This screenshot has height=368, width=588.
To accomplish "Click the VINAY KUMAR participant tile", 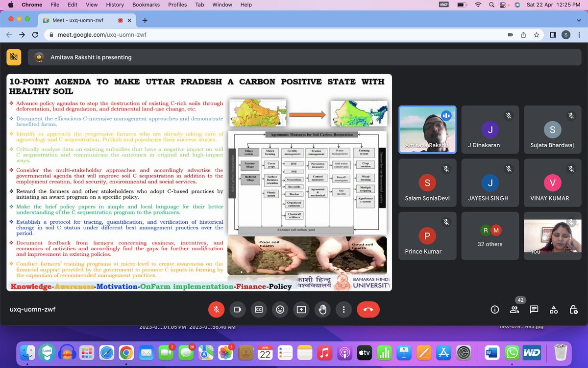I will coord(553,183).
